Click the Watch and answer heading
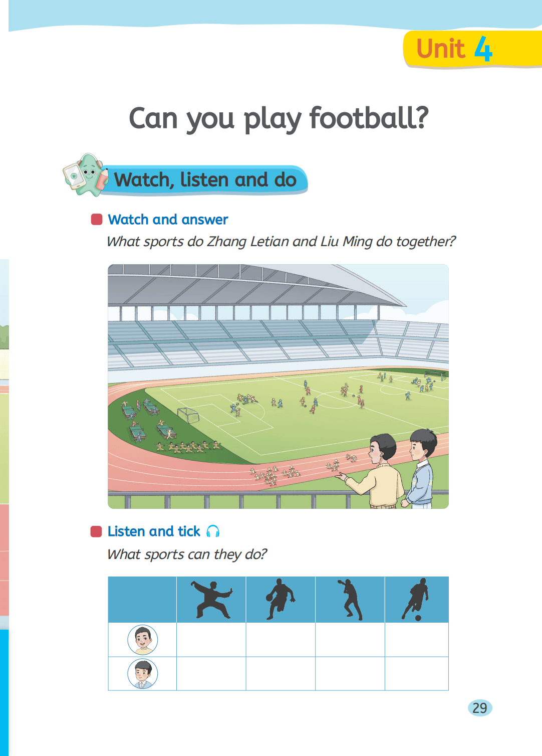Viewport: 542px width, 756px height. point(168,220)
